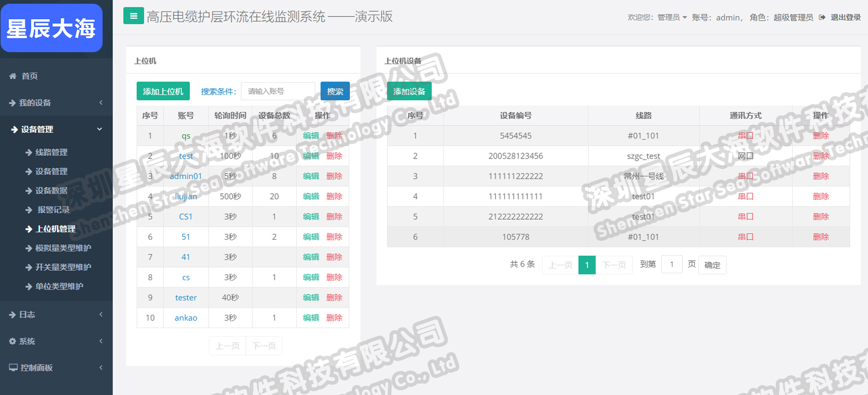The image size is (868, 395).
Task: Click the arrow icon beside 线路管理
Action: [x=29, y=152]
